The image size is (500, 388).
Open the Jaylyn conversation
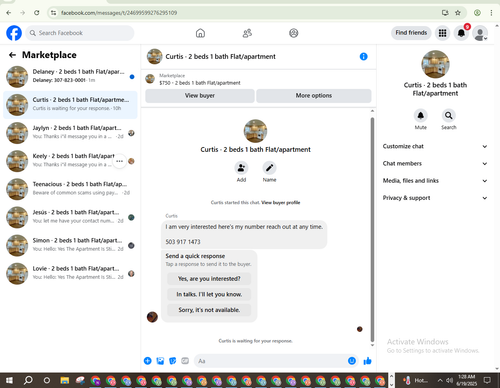70,133
